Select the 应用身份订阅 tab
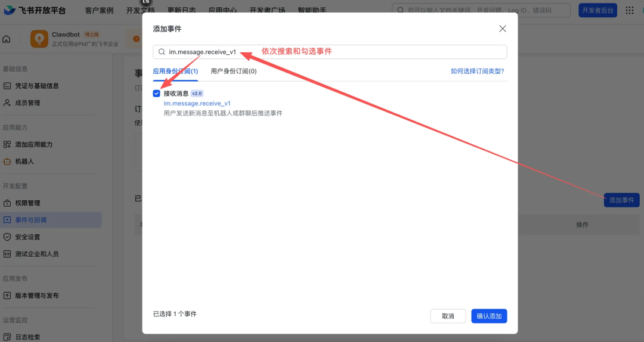This screenshot has height=342, width=644. point(175,71)
